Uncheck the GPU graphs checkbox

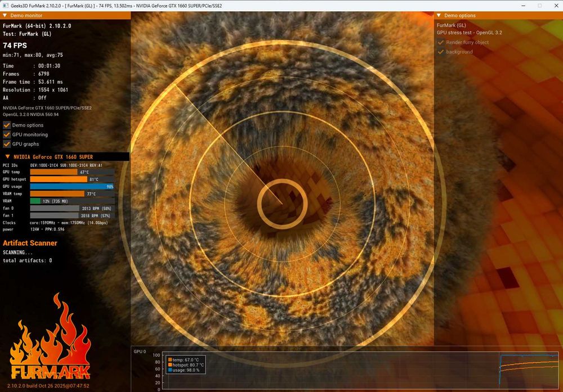[7, 144]
